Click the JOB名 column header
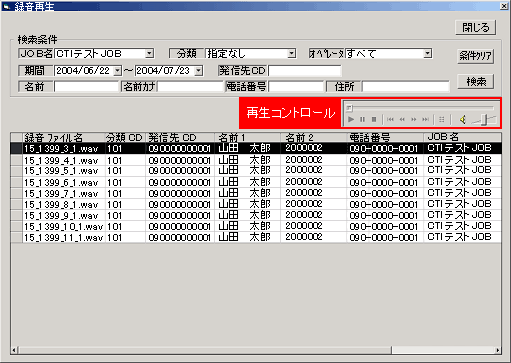 pos(462,137)
